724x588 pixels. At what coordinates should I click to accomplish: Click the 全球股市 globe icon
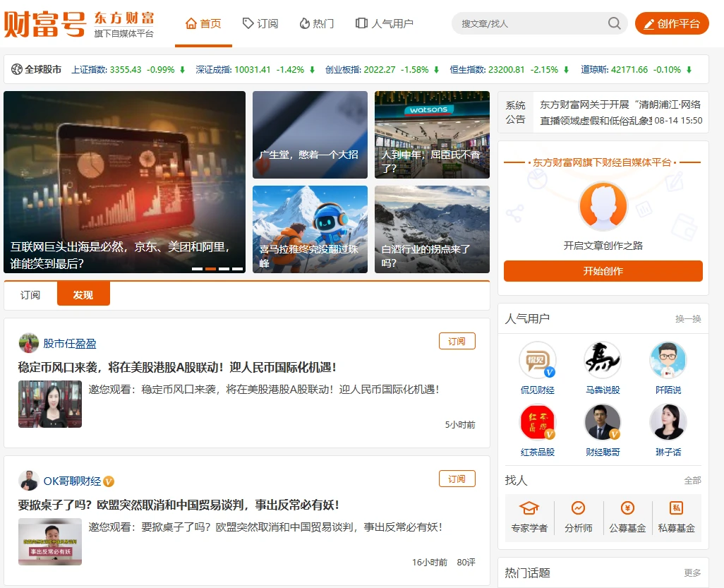point(17,69)
